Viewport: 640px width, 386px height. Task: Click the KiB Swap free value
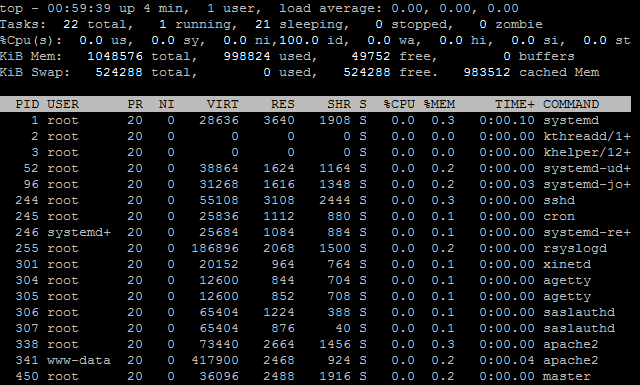click(367, 73)
